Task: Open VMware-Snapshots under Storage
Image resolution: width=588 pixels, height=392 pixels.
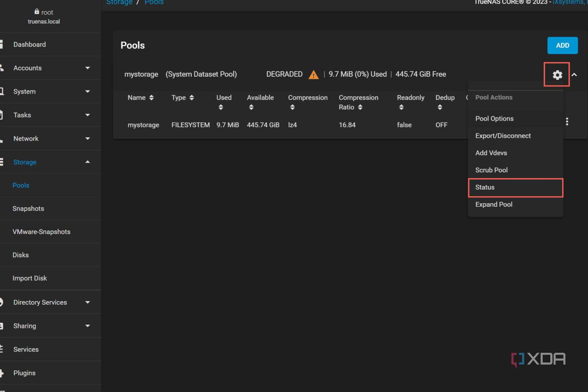Action: 50,232
